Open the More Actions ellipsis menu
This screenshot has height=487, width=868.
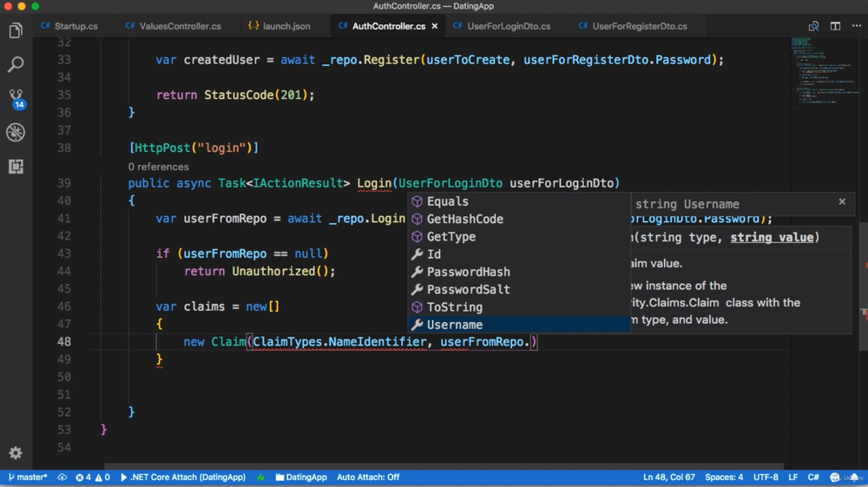[x=857, y=26]
